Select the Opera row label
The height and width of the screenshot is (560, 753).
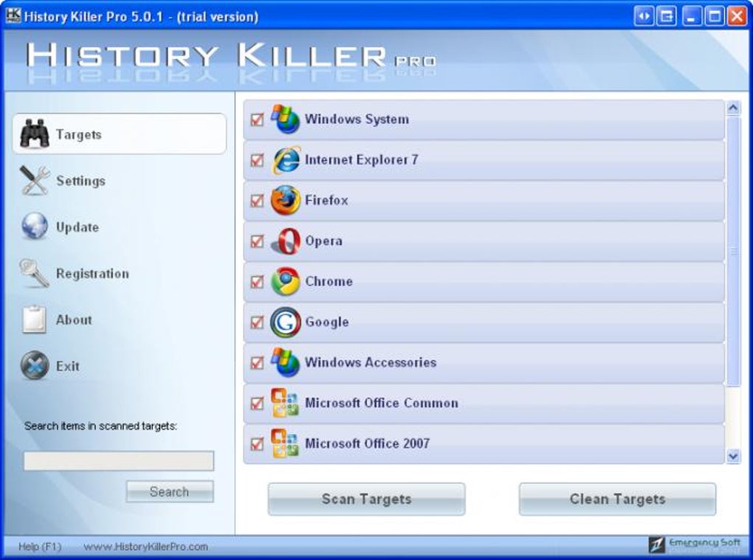click(323, 241)
